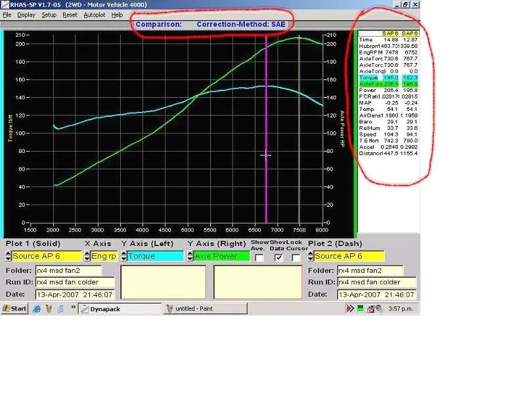
Task: Click the "Plot 2 (Dash)" heading
Action: click(335, 243)
